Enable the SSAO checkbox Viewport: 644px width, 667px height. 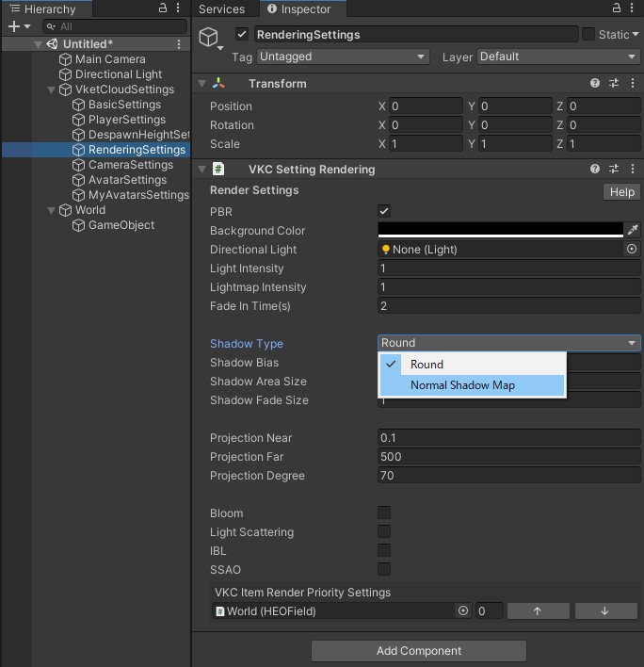coord(384,570)
